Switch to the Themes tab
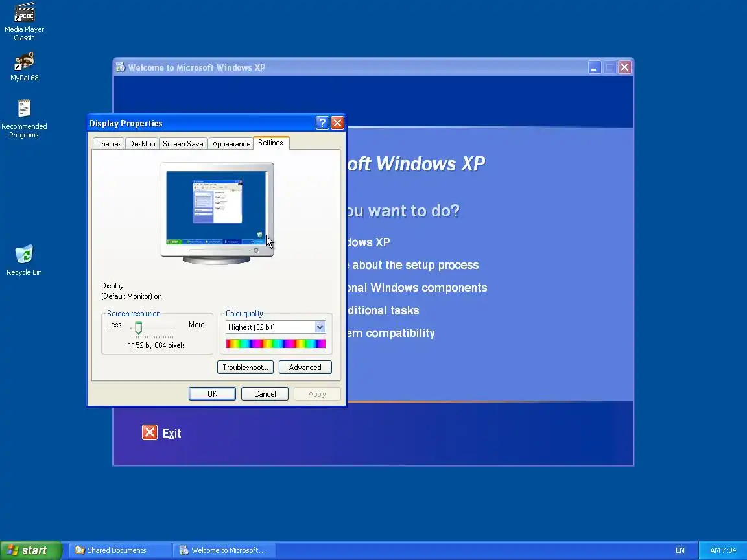 109,144
